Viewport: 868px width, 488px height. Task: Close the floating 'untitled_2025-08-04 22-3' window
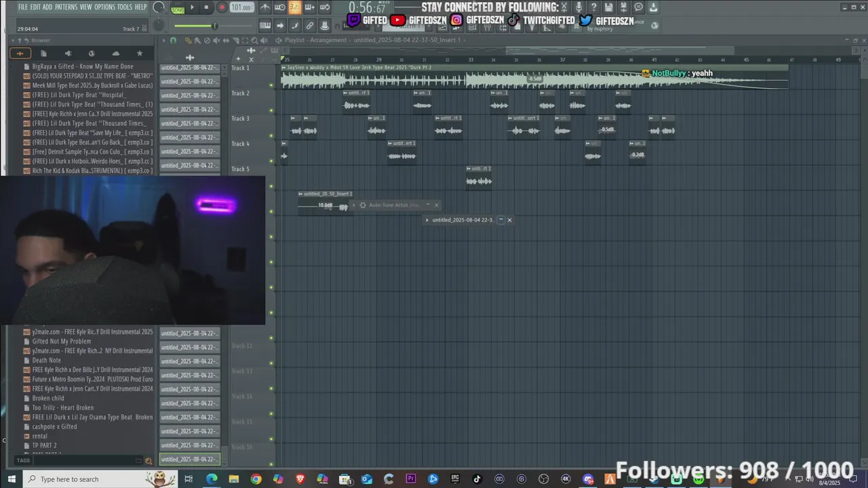pyautogui.click(x=509, y=220)
